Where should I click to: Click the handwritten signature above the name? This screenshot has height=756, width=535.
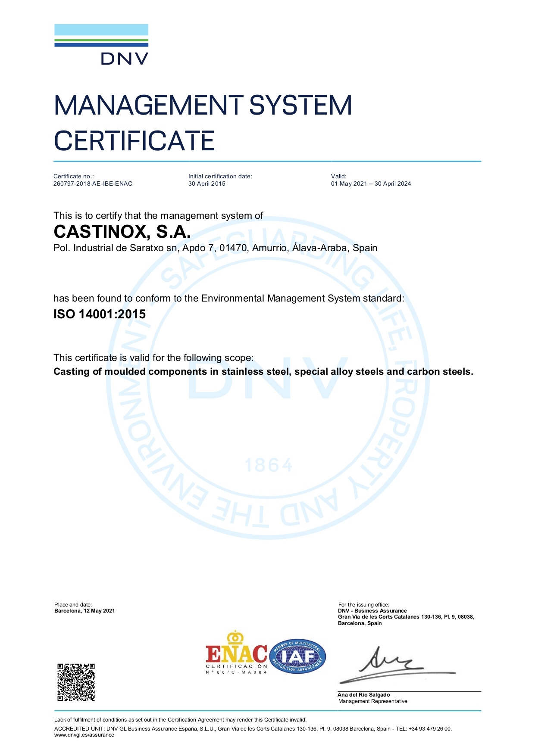click(x=397, y=665)
